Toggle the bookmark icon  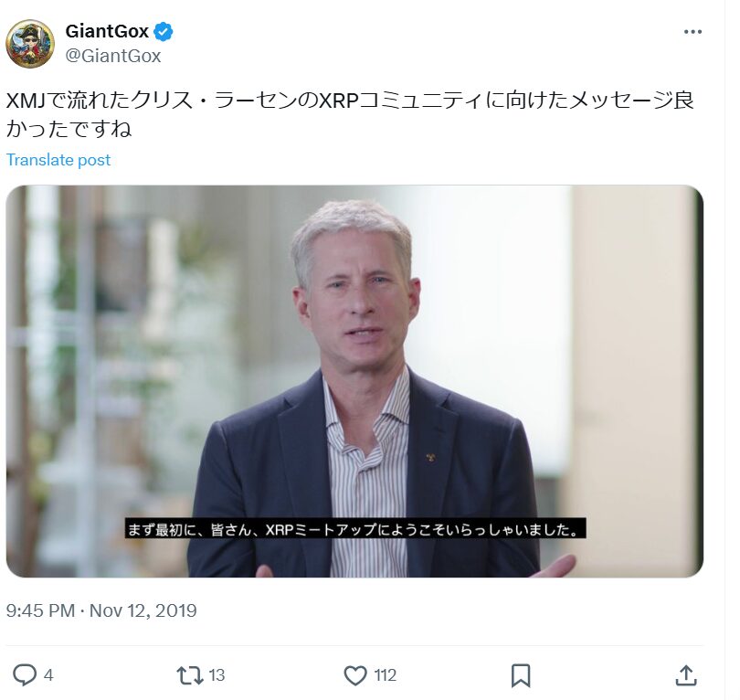click(521, 675)
